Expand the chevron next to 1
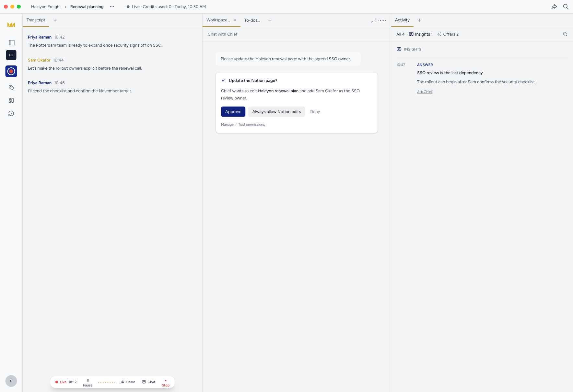The image size is (573, 392). (x=372, y=21)
